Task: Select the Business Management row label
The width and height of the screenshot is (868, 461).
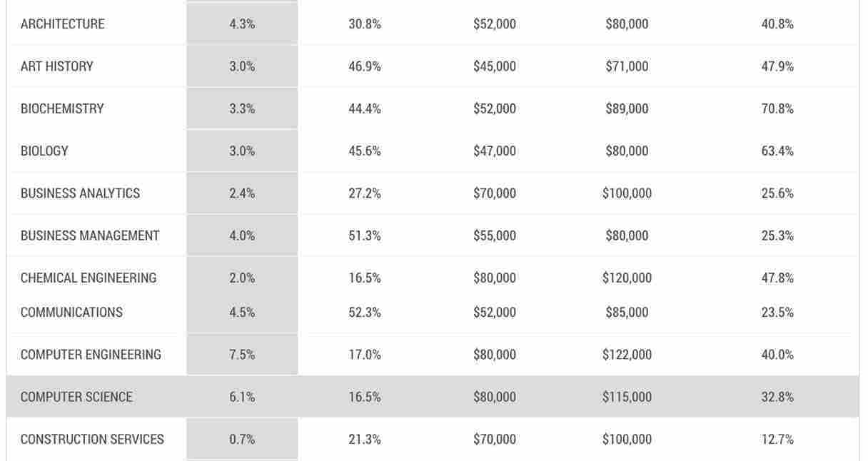Action: click(x=90, y=235)
